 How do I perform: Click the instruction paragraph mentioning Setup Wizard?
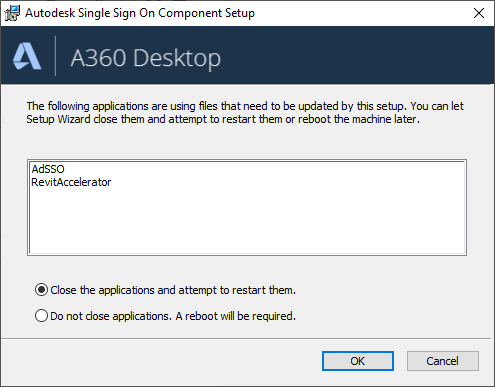[x=245, y=112]
